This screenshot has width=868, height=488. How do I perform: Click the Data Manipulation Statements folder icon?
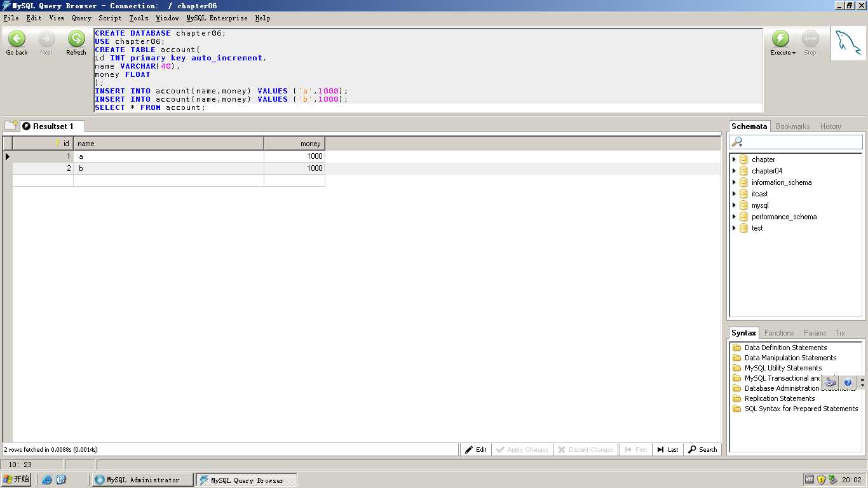737,358
